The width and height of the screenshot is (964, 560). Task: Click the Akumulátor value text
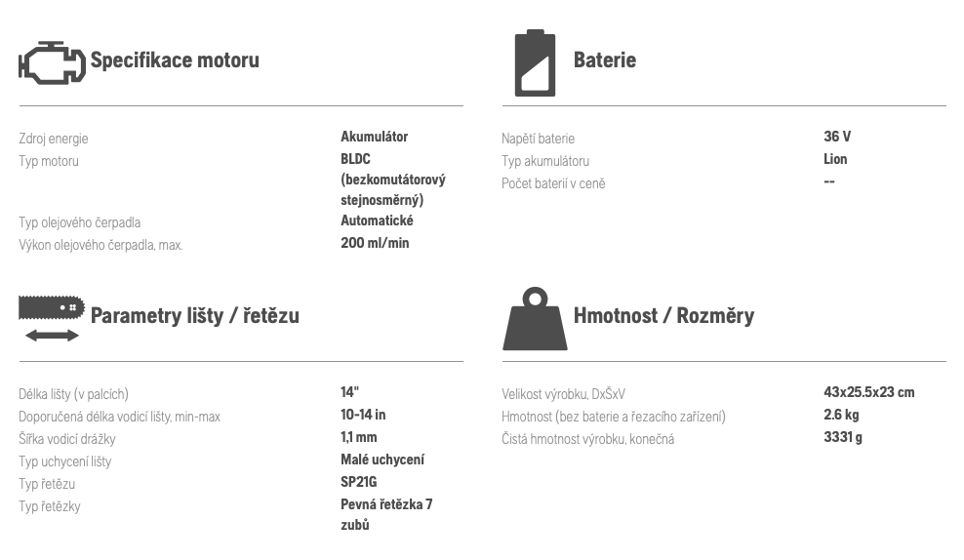click(374, 137)
